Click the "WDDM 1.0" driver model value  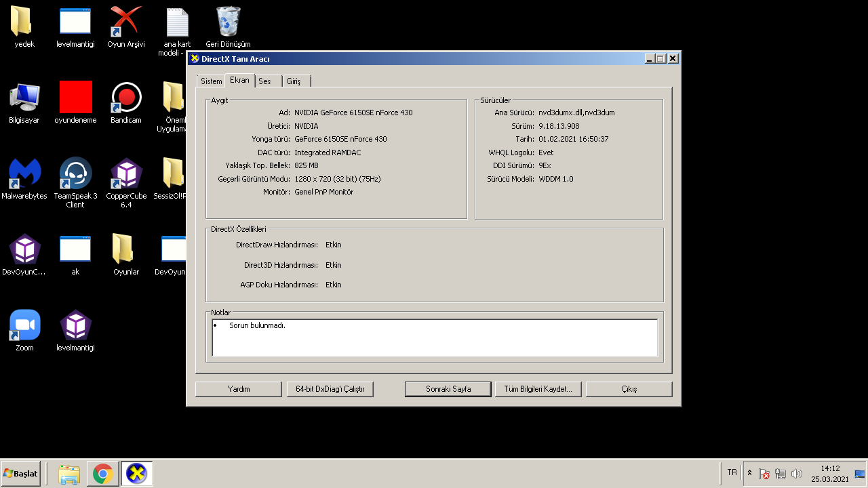(x=555, y=179)
